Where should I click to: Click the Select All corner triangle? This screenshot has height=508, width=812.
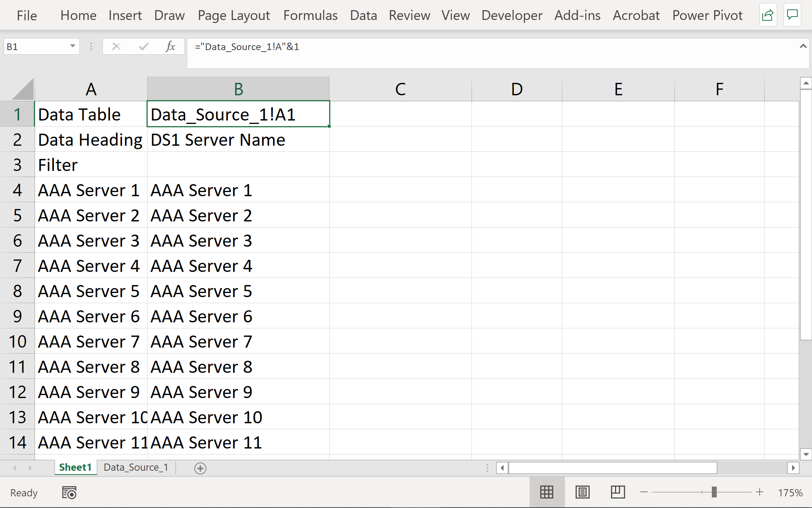pyautogui.click(x=23, y=89)
